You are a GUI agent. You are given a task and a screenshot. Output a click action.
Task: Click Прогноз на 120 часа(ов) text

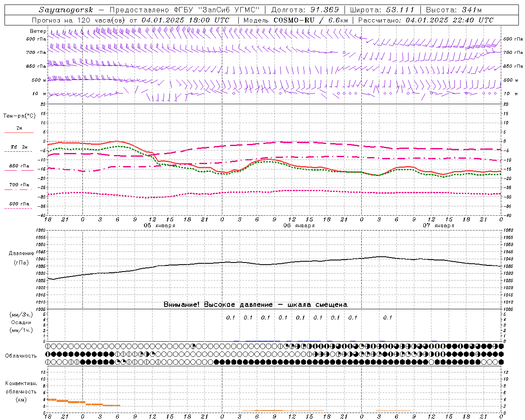pyautogui.click(x=79, y=20)
